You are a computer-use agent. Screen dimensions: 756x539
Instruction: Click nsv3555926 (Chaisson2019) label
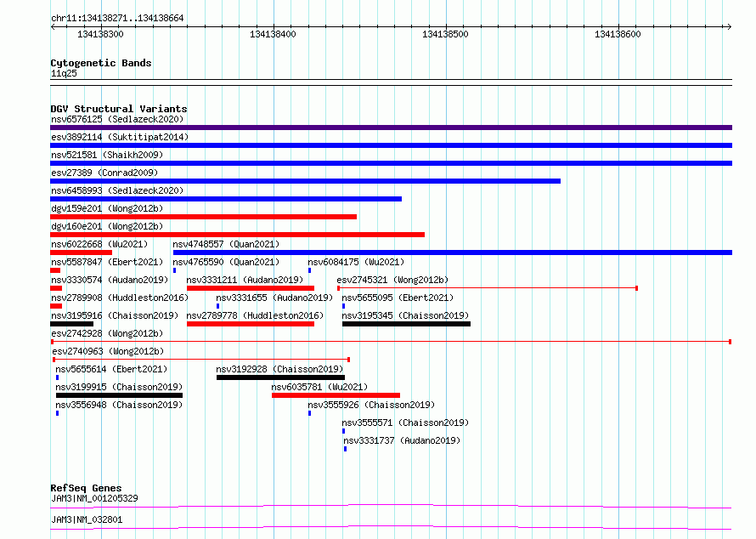[371, 405]
